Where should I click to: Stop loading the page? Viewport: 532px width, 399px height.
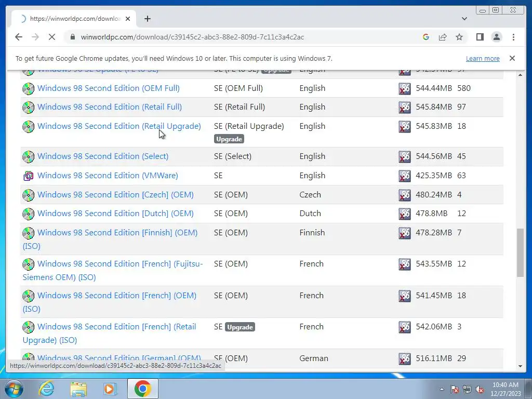[52, 37]
